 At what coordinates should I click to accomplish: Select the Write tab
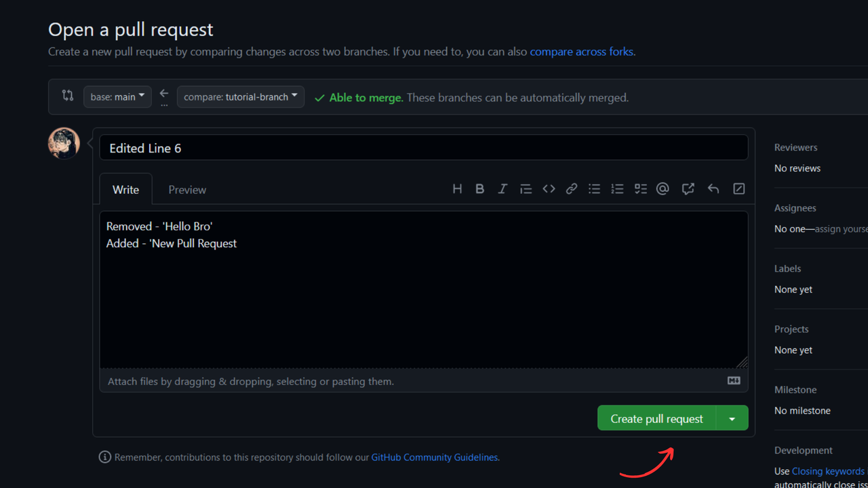(x=125, y=190)
